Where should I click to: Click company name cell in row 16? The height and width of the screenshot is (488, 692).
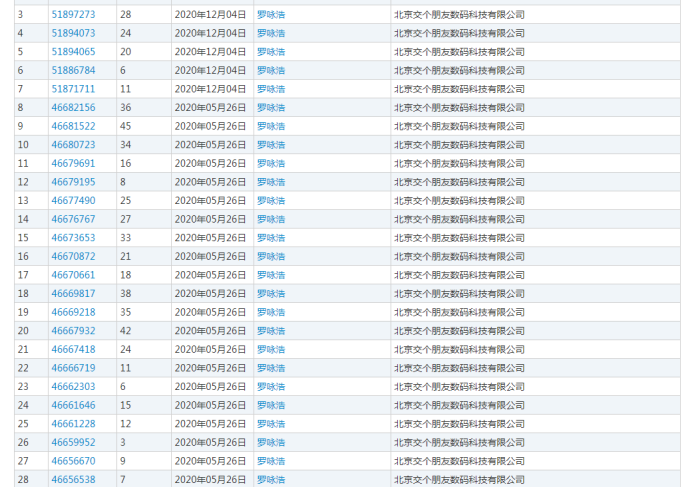tap(458, 256)
